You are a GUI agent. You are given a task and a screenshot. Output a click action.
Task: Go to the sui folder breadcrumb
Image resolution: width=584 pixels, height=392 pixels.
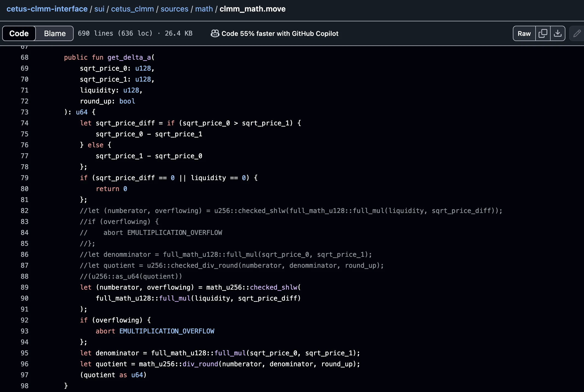click(99, 9)
